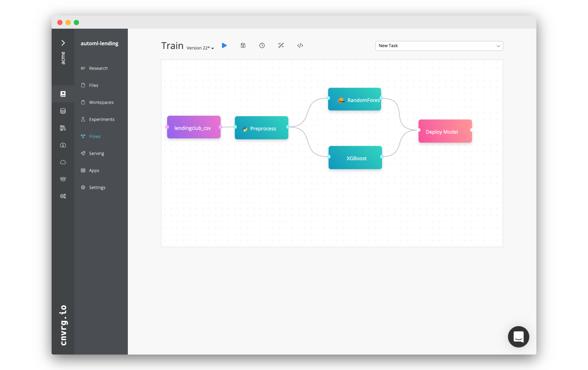The width and height of the screenshot is (588, 370).
Task: Click the XGBoost node output port
Action: click(x=382, y=157)
